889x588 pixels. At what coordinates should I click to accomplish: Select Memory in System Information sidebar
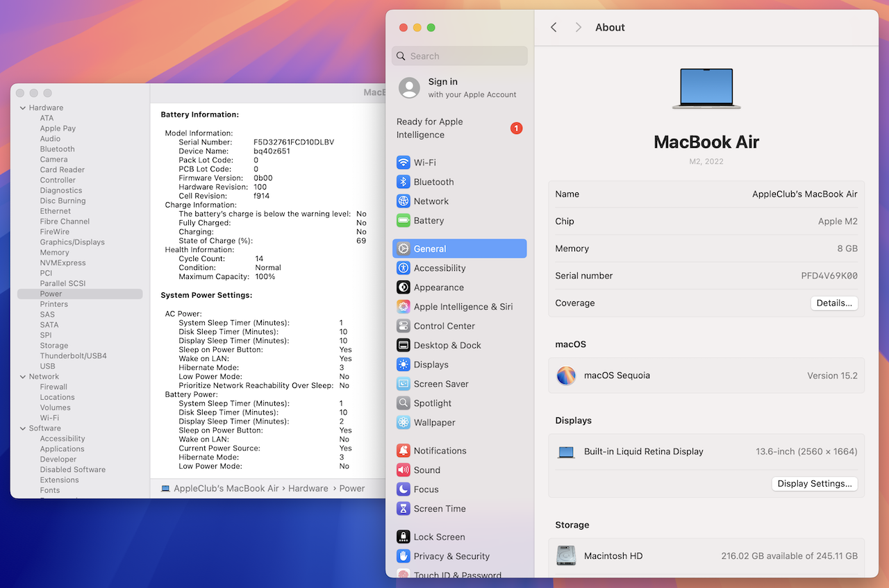[x=54, y=253]
